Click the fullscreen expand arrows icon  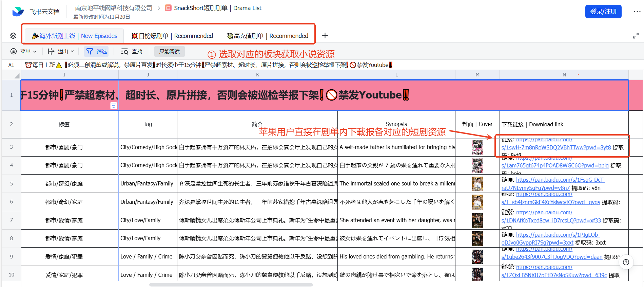[x=636, y=36]
